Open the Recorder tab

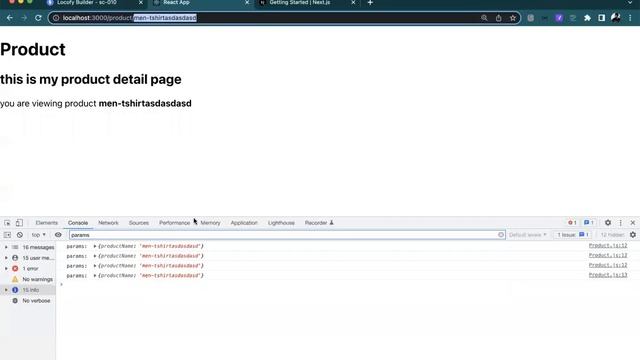pos(319,223)
